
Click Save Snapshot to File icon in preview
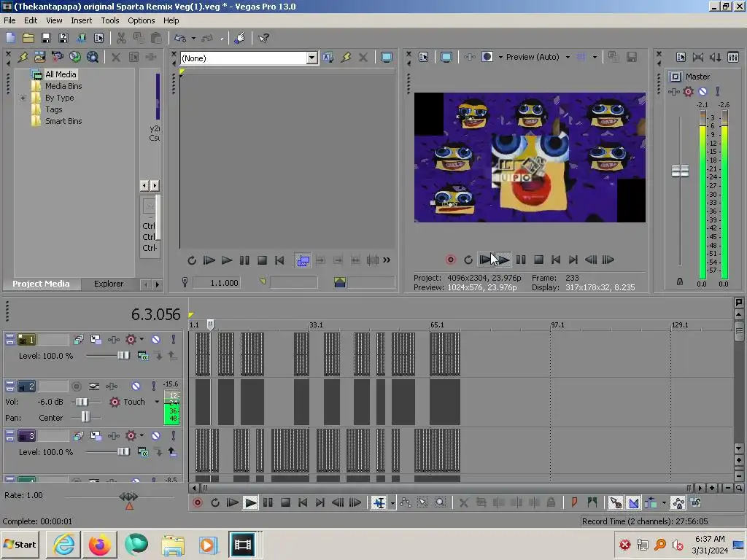coord(632,57)
